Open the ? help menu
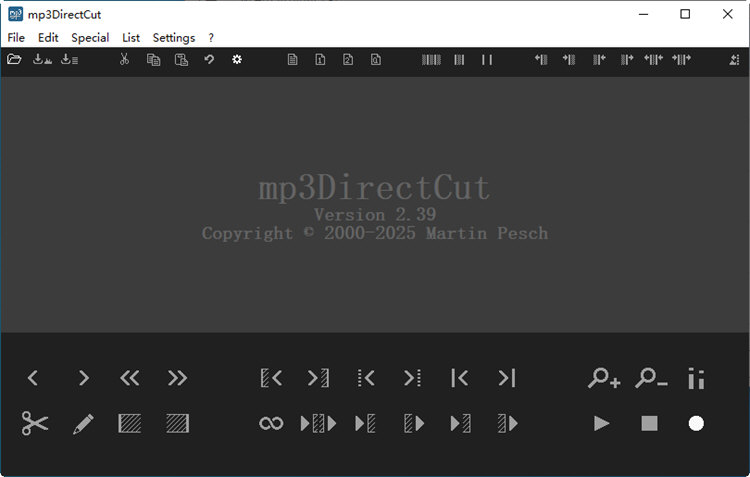750x477 pixels. tap(211, 38)
